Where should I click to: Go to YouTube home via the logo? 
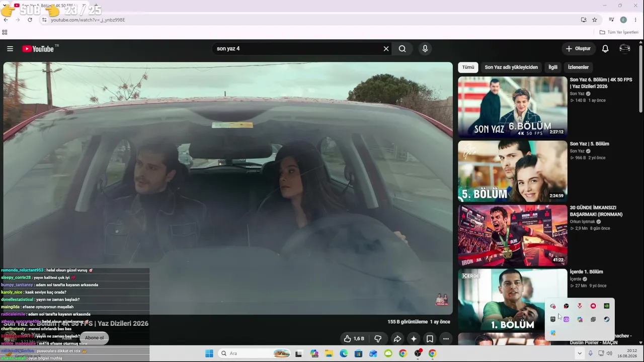click(38, 49)
